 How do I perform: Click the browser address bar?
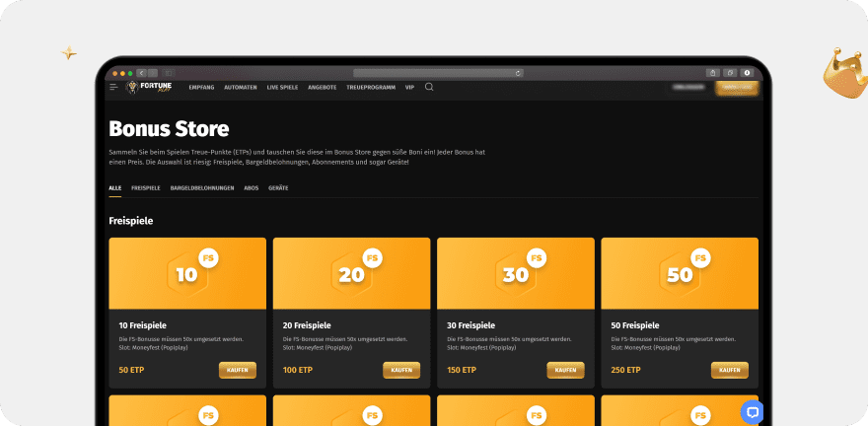click(434, 73)
